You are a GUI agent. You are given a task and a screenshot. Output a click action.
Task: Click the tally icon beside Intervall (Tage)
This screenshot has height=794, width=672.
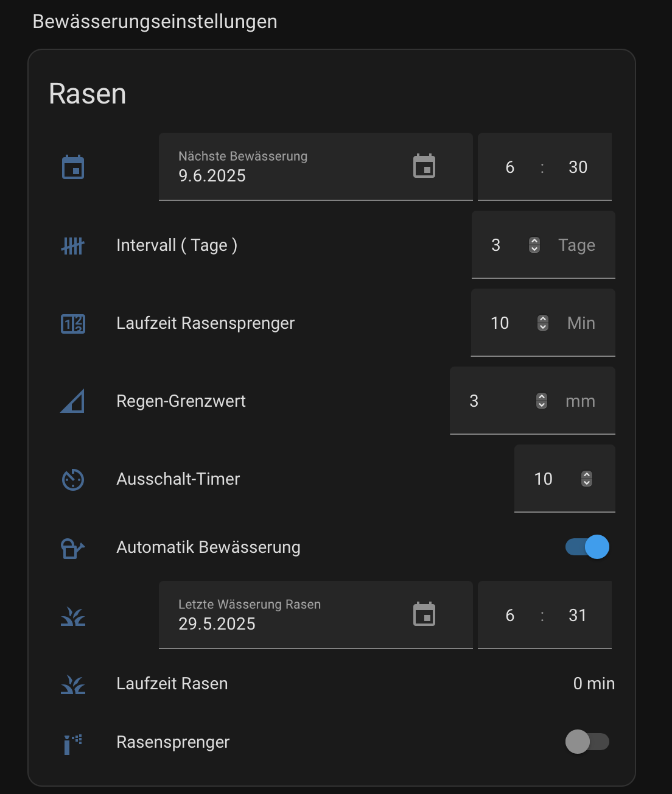[73, 245]
